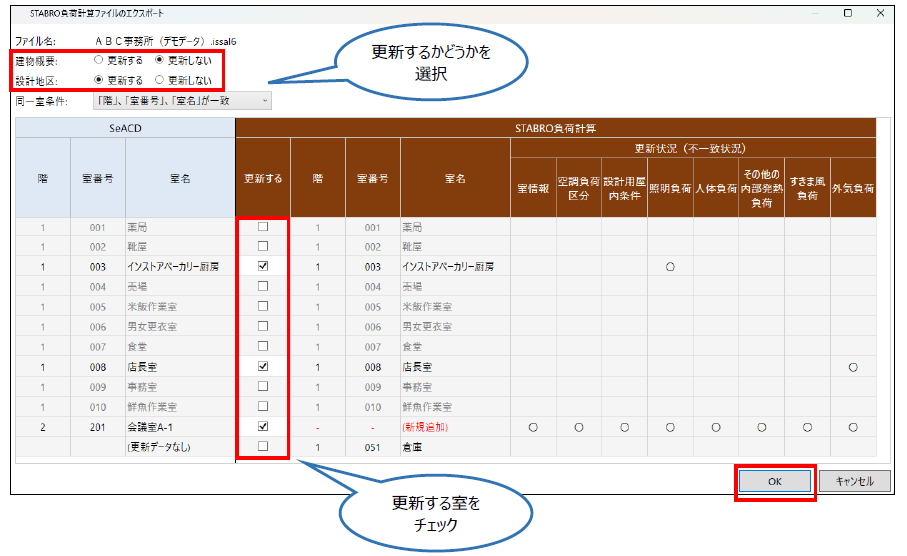907x556 pixels.
Task: Select 更新する radio for 建物概要
Action: [x=98, y=60]
